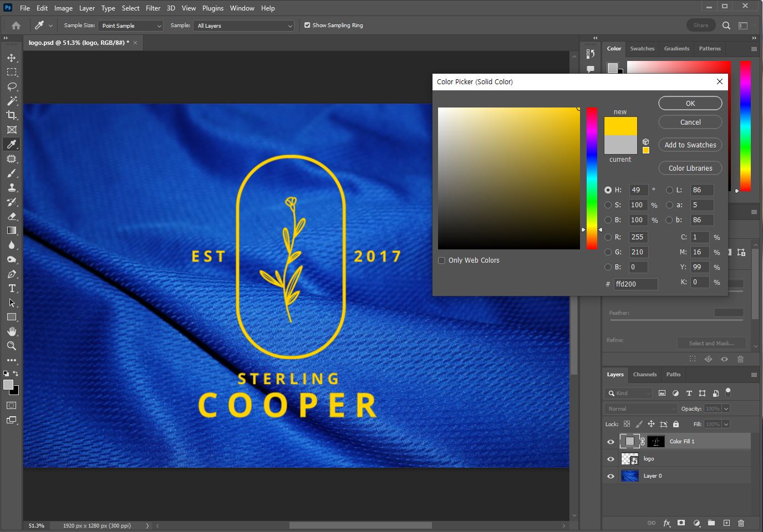
Task: Click the Create new group folder icon
Action: coord(711,523)
